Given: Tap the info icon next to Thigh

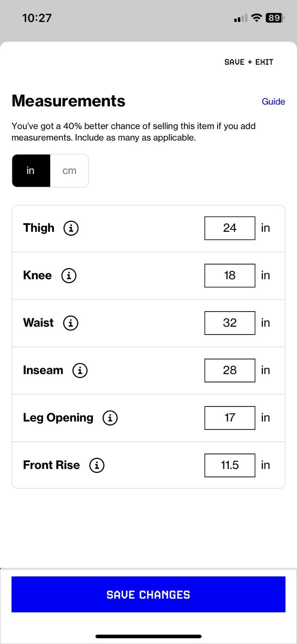Looking at the screenshot, I should point(71,228).
